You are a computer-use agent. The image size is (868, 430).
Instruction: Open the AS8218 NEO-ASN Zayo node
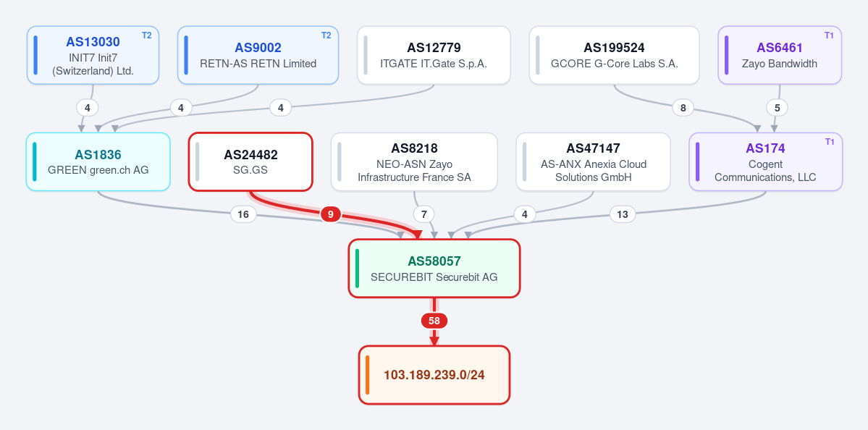tap(414, 161)
